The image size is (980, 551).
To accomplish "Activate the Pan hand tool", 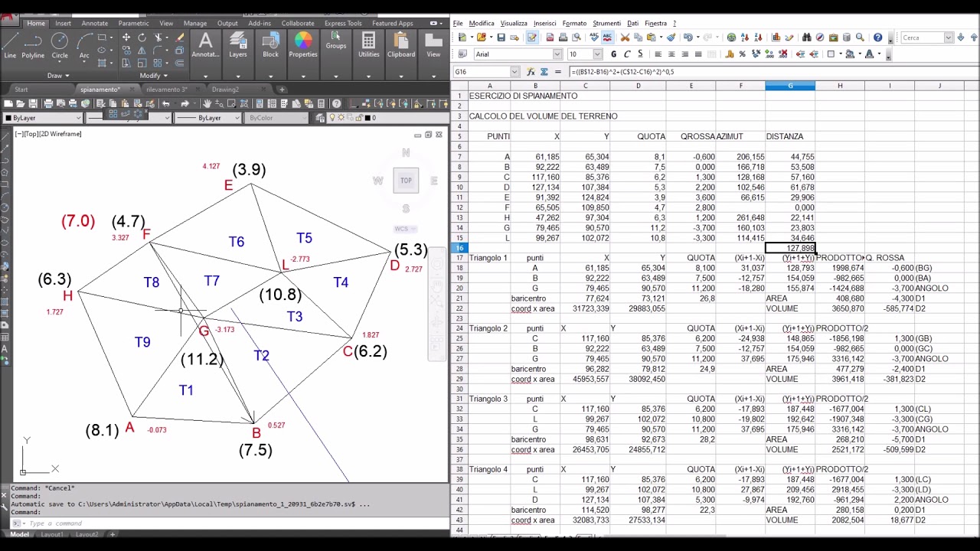I will (x=207, y=103).
